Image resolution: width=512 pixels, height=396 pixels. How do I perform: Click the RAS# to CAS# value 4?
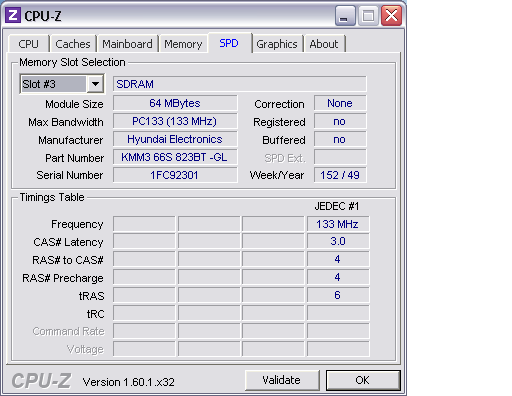[x=338, y=259]
